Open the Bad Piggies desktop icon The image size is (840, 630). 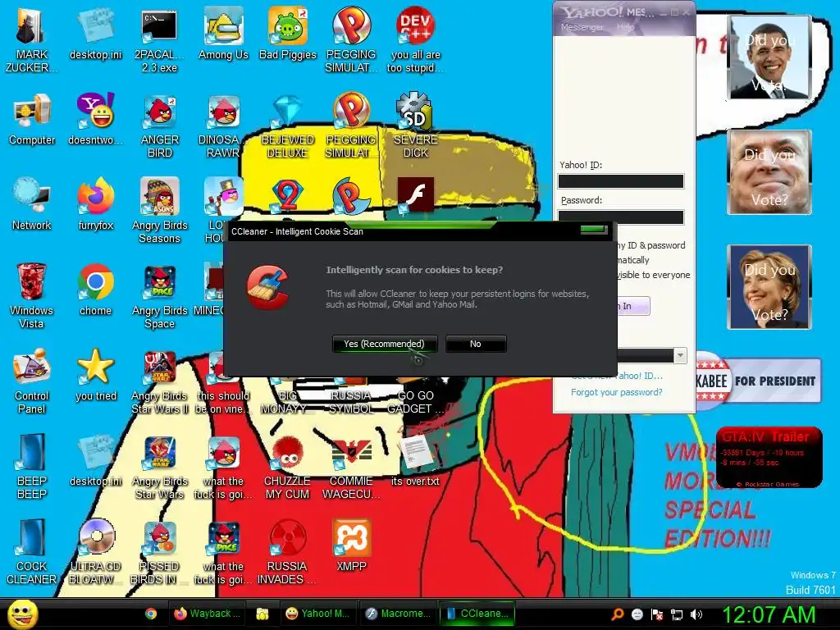(288, 33)
